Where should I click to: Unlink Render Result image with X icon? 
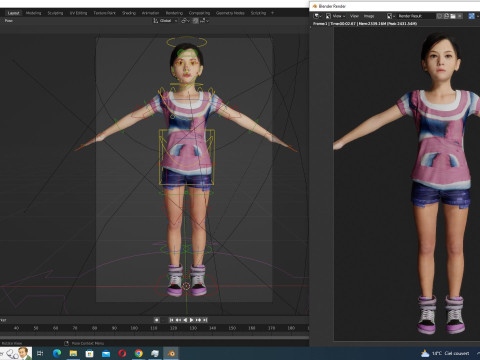pyautogui.click(x=460, y=16)
